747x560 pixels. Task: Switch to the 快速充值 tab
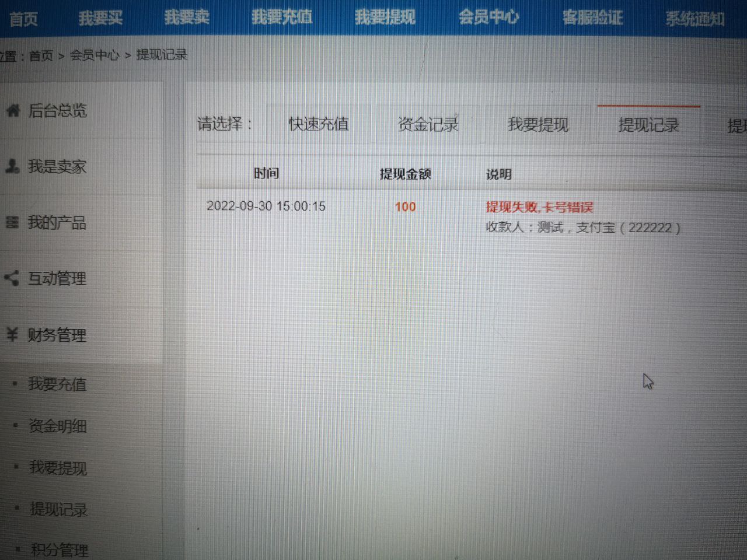pyautogui.click(x=319, y=124)
